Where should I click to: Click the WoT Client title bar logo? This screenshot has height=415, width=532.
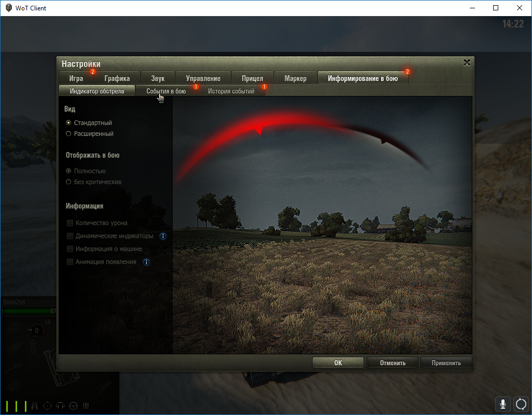tap(9, 8)
